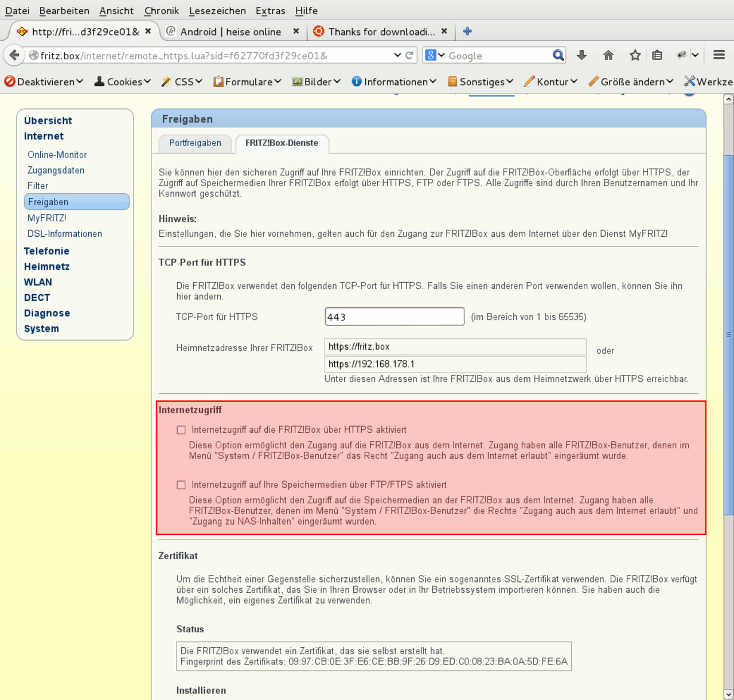The height and width of the screenshot is (700, 734).
Task: Open a new tab with plus icon
Action: (467, 31)
